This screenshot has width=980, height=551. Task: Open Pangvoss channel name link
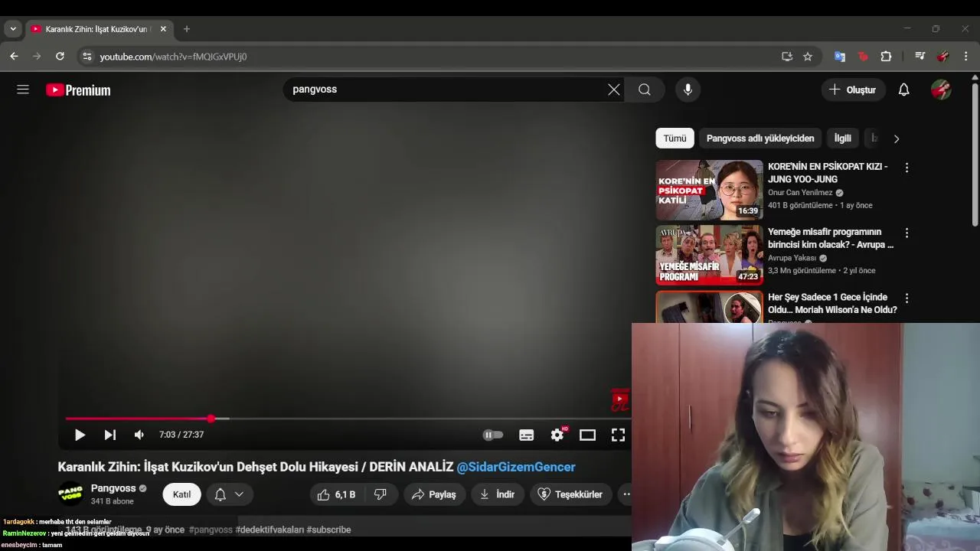(113, 488)
